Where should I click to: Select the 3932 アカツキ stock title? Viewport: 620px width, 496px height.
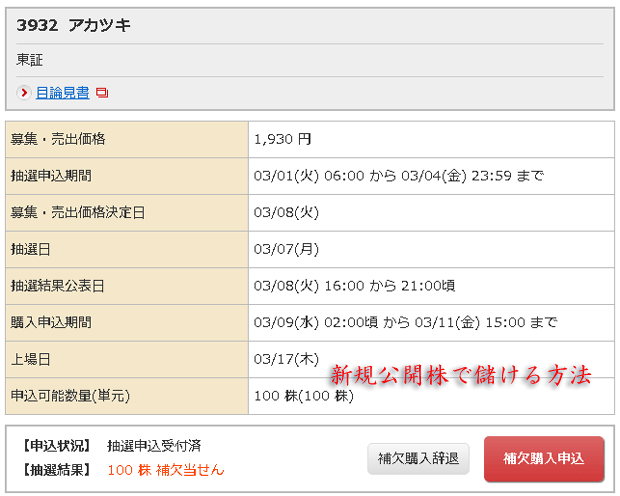pyautogui.click(x=74, y=25)
